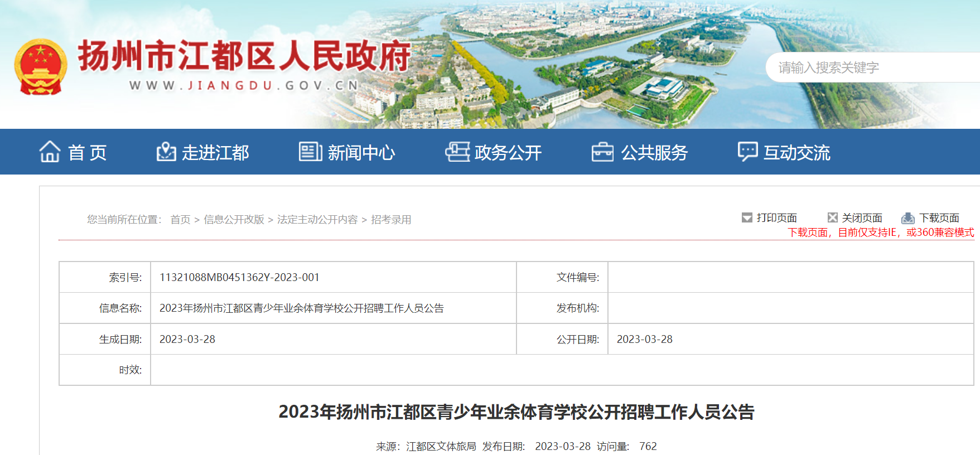Click the print page icon

pyautogui.click(x=747, y=217)
